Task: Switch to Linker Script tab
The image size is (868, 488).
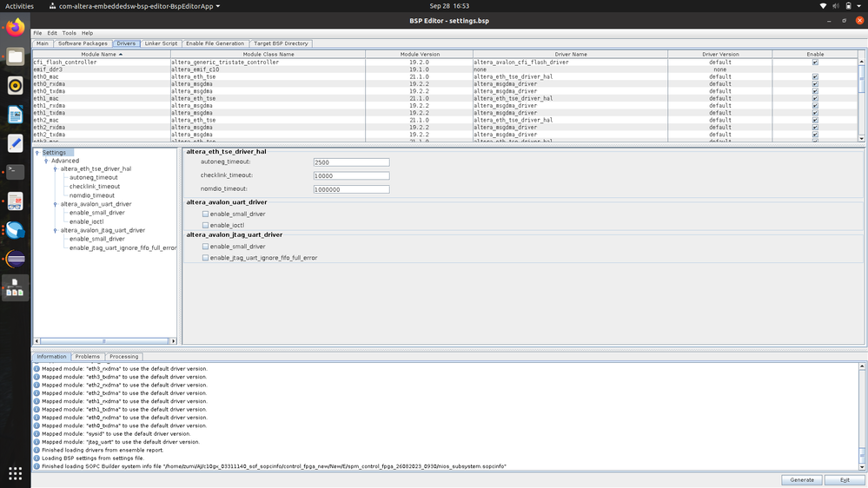Action: (x=161, y=43)
